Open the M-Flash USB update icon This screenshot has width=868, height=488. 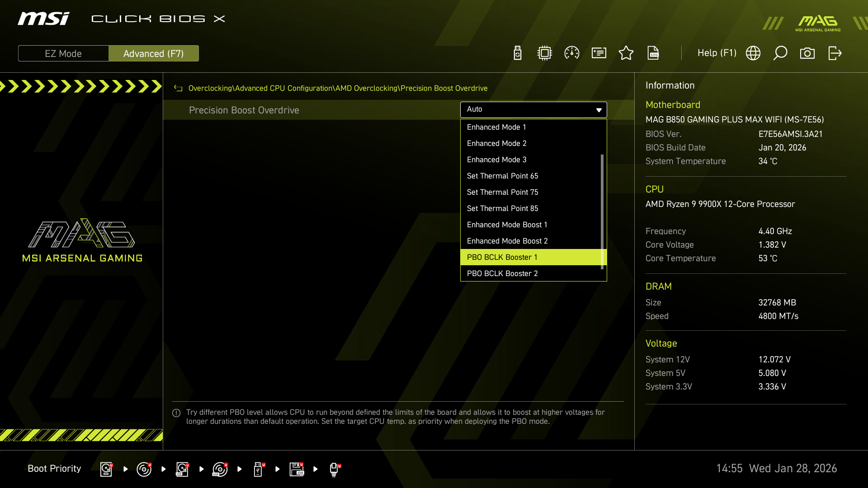[x=518, y=53]
